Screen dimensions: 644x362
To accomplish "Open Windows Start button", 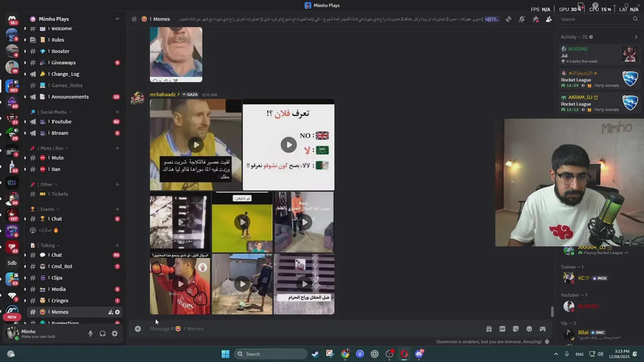I will pos(225,354).
